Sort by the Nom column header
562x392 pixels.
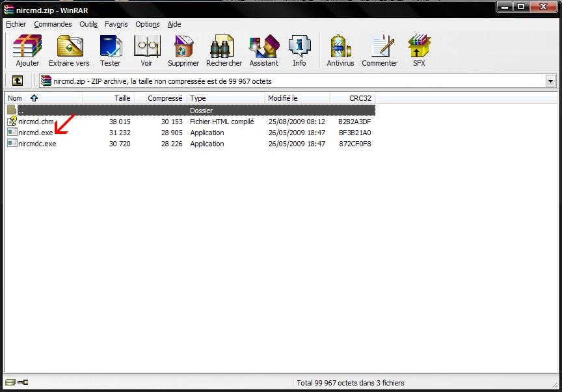(x=44, y=98)
